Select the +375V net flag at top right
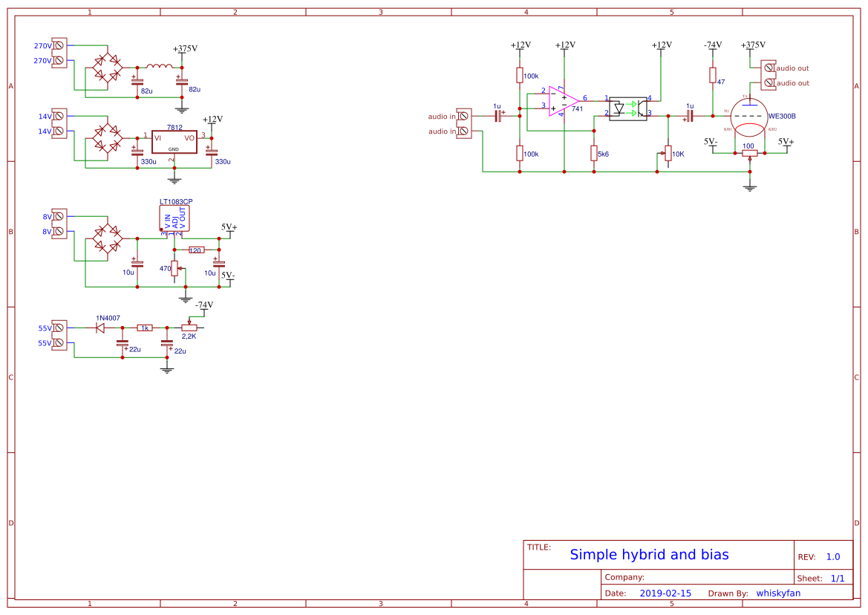Screen dimensions: 868x615 [753, 44]
